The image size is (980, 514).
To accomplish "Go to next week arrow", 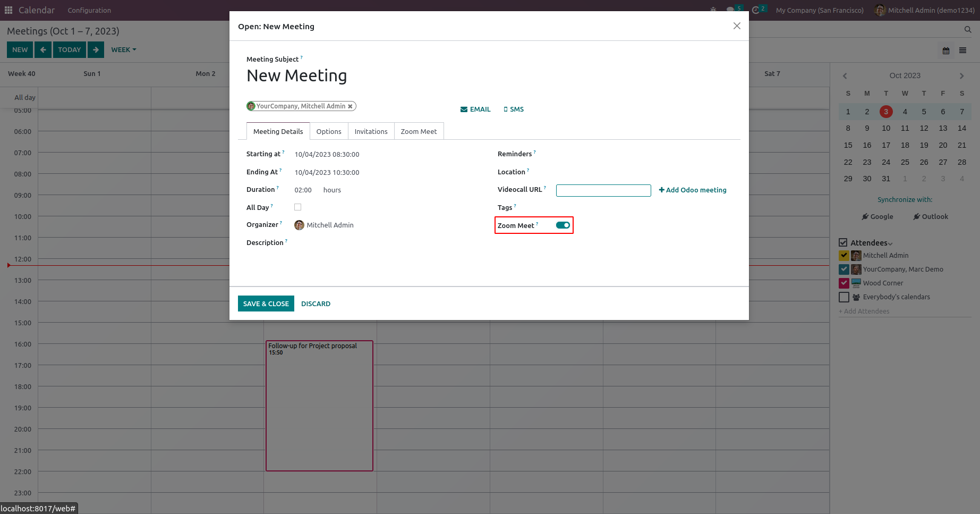I will [96, 50].
